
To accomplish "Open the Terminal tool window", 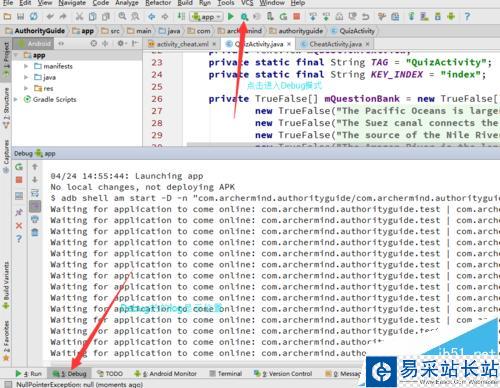I will click(226, 374).
